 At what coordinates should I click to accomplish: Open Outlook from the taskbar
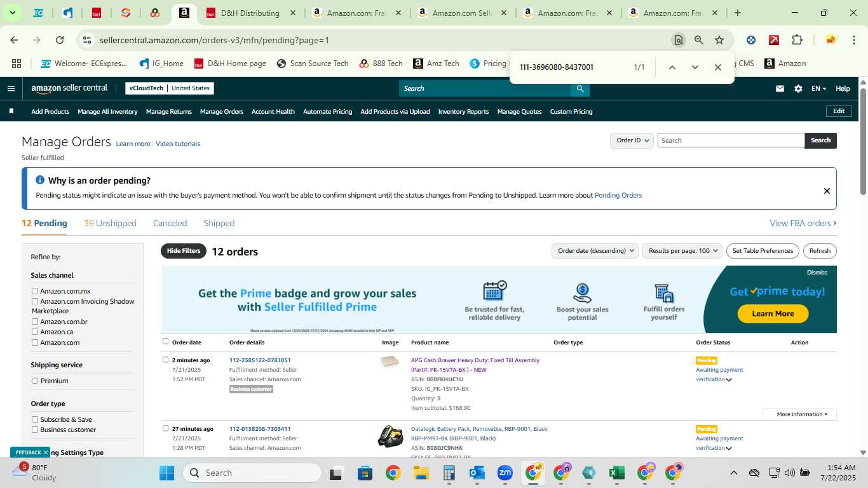[x=477, y=473]
